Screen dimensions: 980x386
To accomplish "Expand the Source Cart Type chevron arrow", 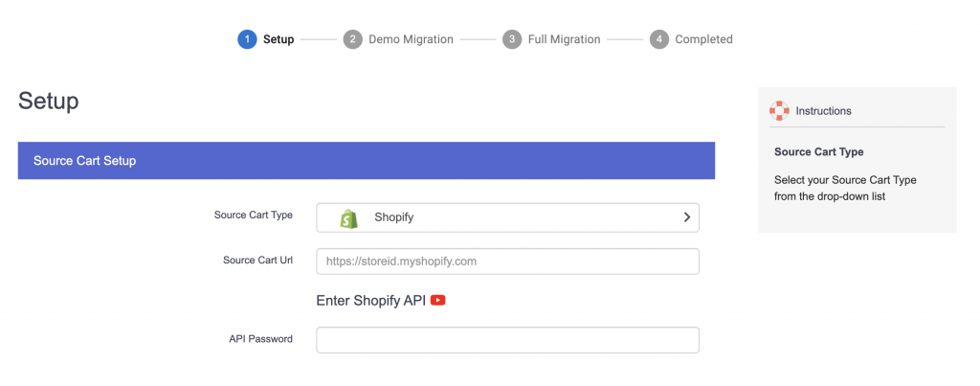I will [687, 217].
